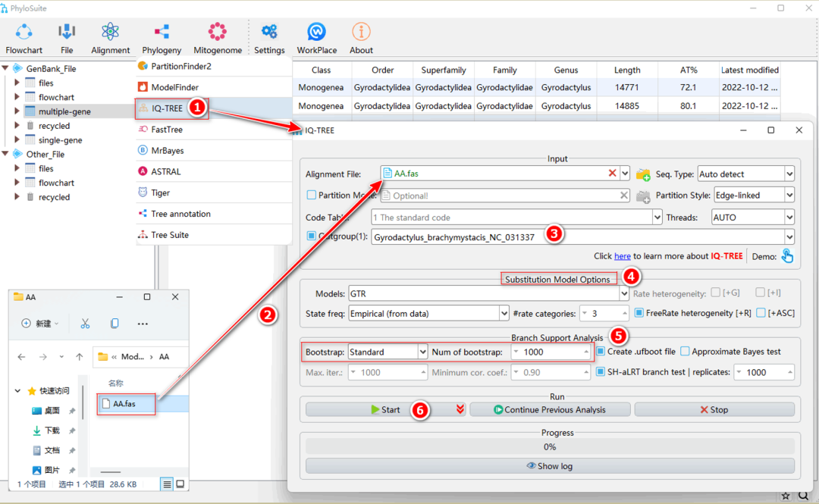The width and height of the screenshot is (819, 504).
Task: Switch to large icons view in AA explorer
Action: coord(180,484)
